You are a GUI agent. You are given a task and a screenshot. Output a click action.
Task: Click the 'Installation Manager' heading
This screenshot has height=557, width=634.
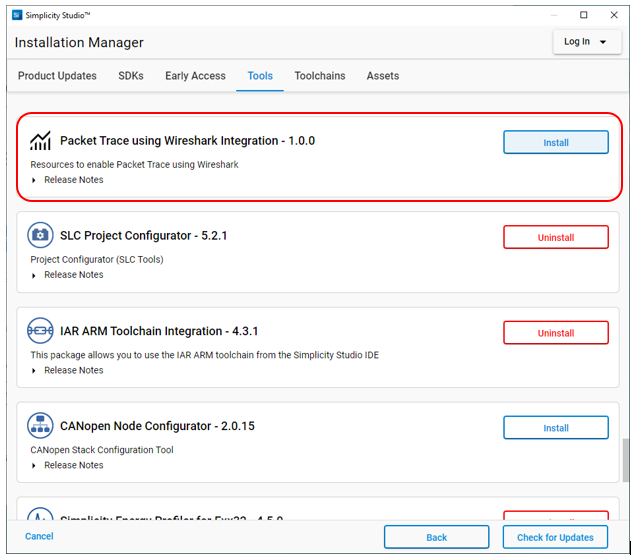click(x=79, y=42)
